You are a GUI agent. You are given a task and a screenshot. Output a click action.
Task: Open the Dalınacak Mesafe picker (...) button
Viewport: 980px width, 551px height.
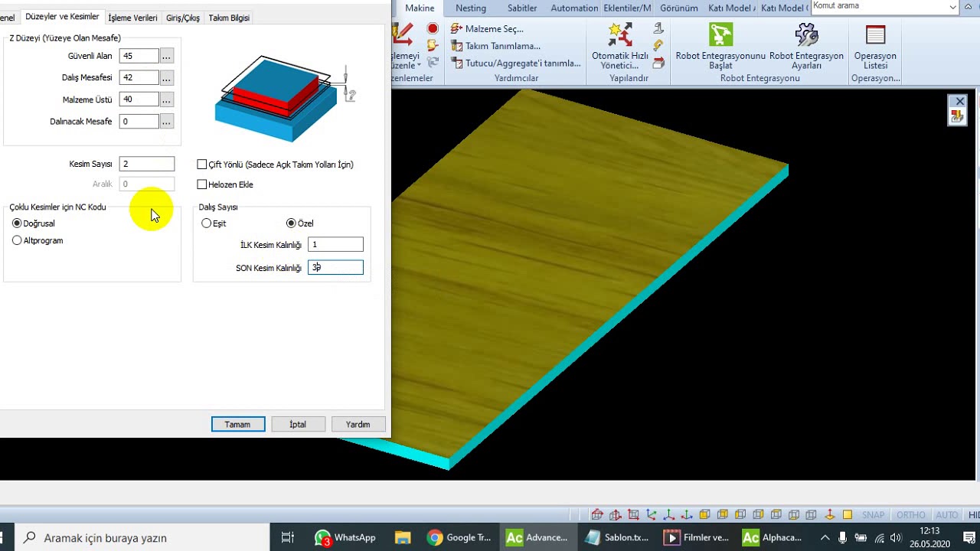pyautogui.click(x=166, y=121)
